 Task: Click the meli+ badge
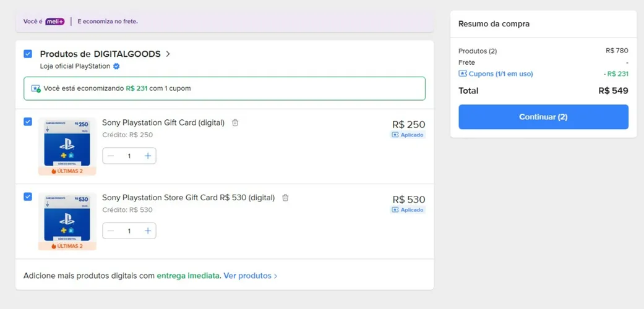[x=54, y=22]
